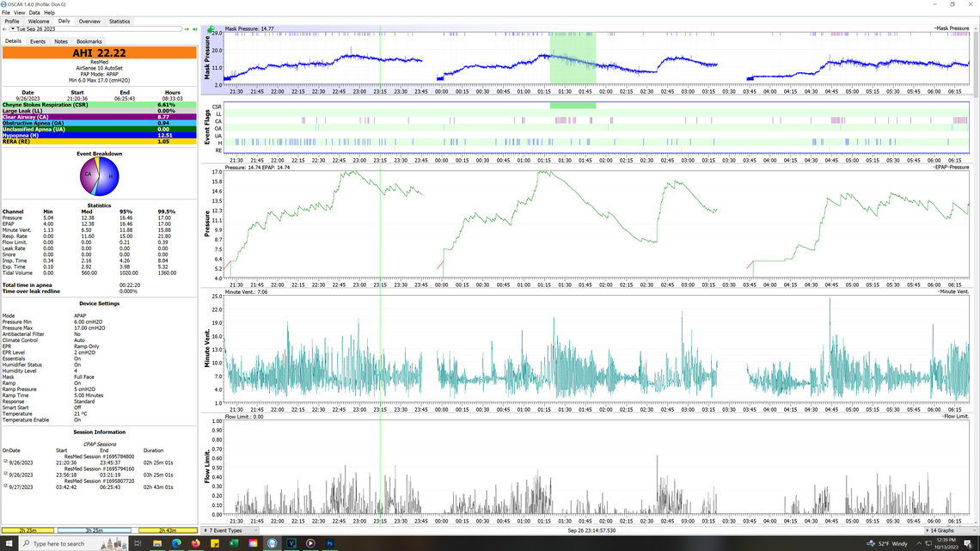The height and width of the screenshot is (551, 980).
Task: Click the Event Breakdown pie chart
Action: [x=100, y=176]
